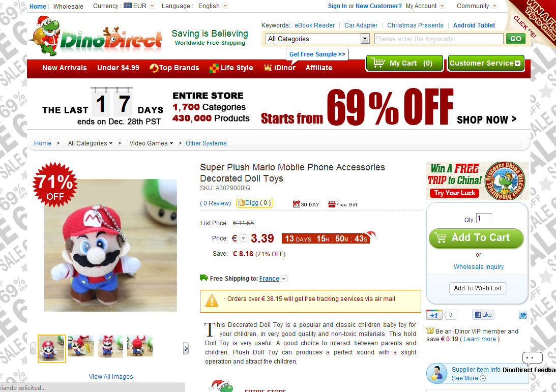Viewport: 556px width, 392px height.
Task: Click the Wholesale Inquiry link
Action: click(x=479, y=267)
